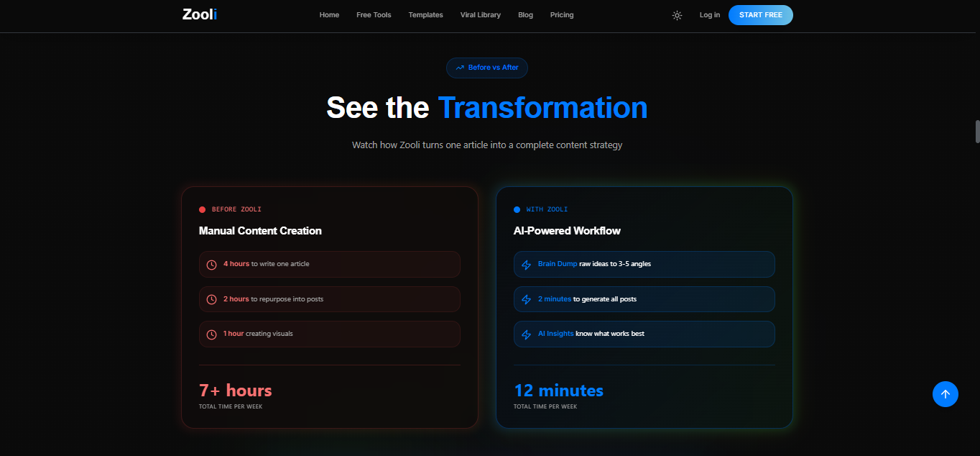The image size is (980, 456).
Task: Click the 'Manual Content Creation' heading
Action: point(260,231)
